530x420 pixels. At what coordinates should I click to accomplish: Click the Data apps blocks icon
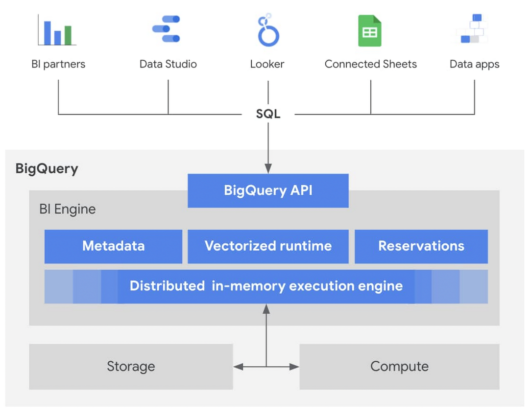[x=472, y=28]
